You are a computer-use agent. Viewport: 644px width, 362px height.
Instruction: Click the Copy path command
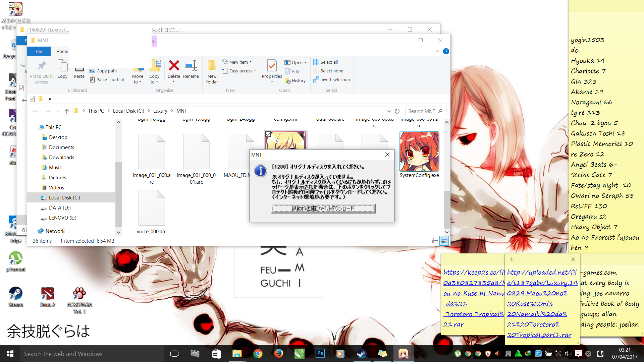tap(103, 71)
